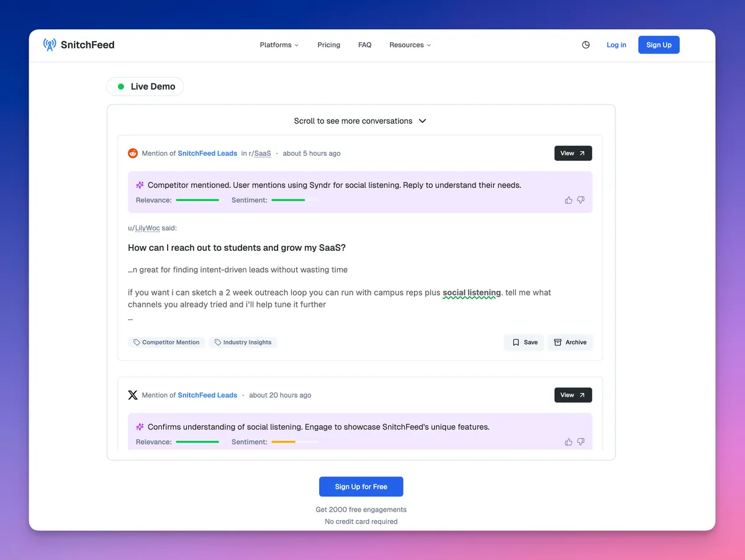Click the sparkle AI icon in the Competitor mentioned banner

(x=140, y=185)
